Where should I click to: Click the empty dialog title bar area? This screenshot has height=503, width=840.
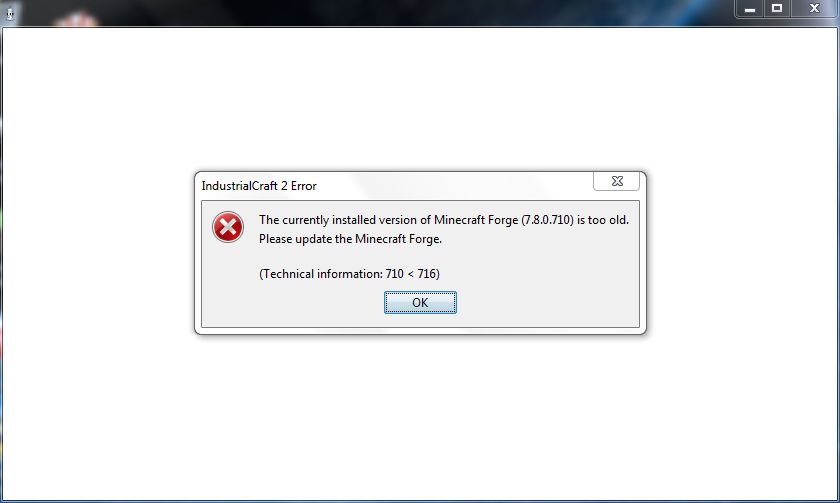[x=455, y=186]
